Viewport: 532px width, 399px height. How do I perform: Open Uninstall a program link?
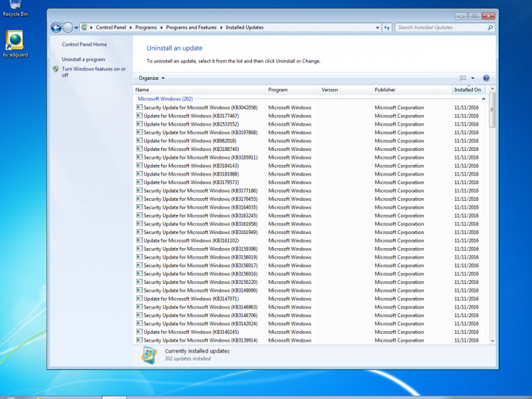pyautogui.click(x=84, y=59)
